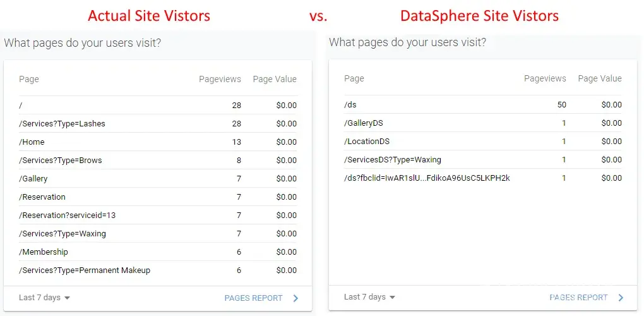Open the left PAGES REPORT link
The image size is (644, 316).
[x=253, y=298]
